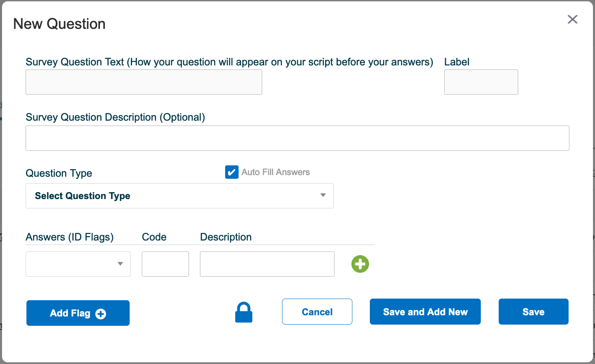
Task: Open the Select Question Type dropdown
Action: 180,196
